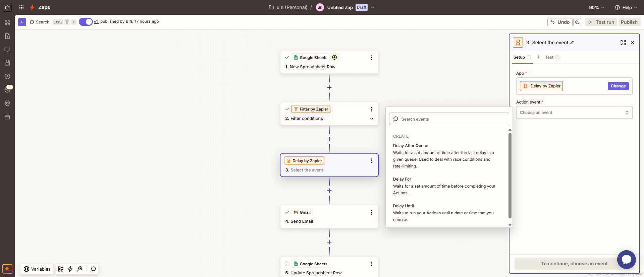Rename step with the pencil icon
644x277 pixels.
point(572,43)
